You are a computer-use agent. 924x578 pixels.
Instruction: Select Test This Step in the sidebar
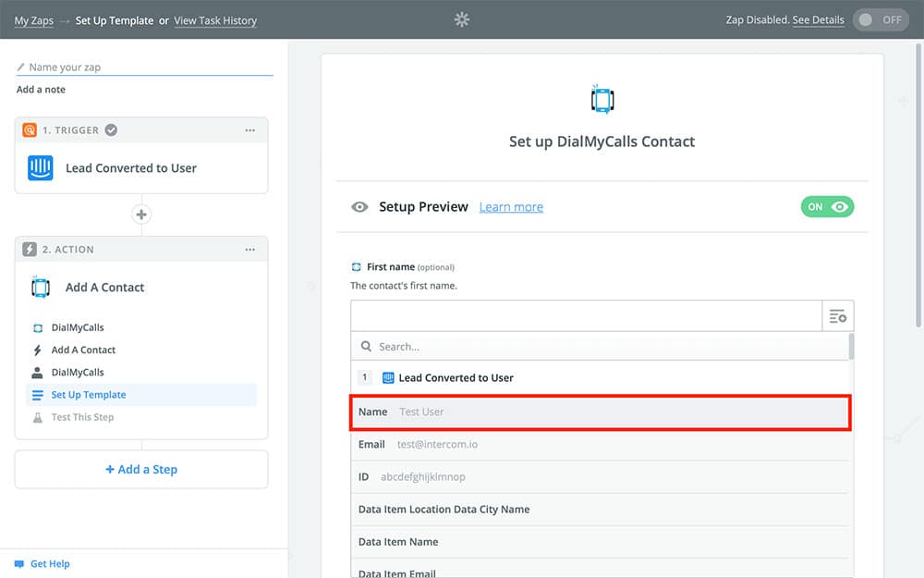coord(82,417)
